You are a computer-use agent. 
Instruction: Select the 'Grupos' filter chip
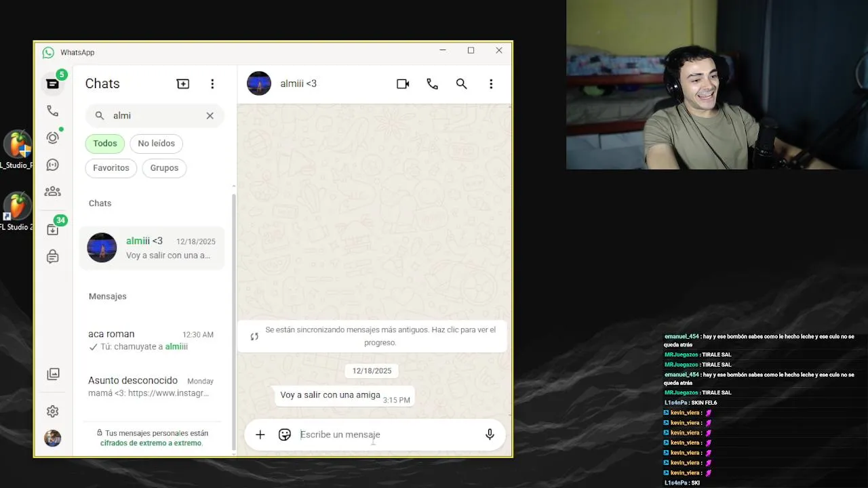[164, 168]
